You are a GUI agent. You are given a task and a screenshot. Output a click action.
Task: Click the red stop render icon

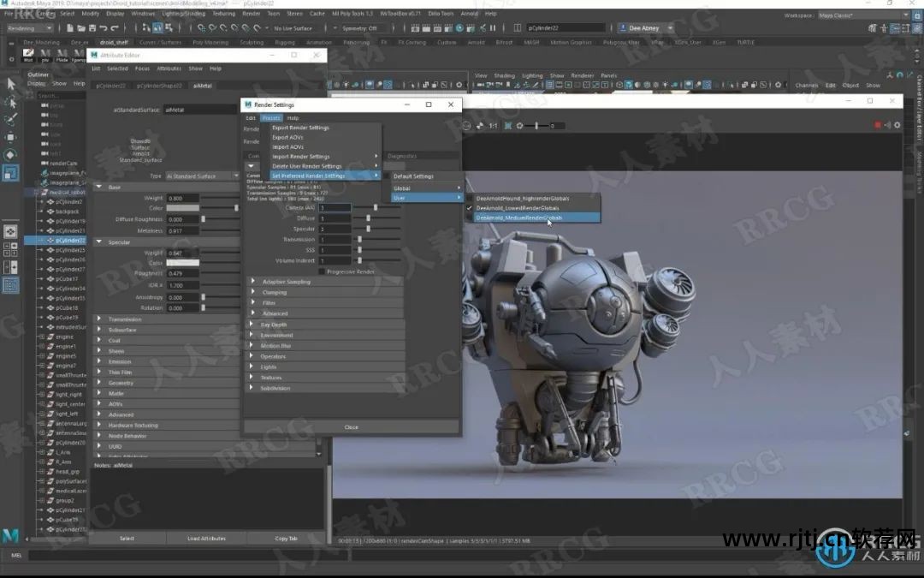[x=878, y=125]
